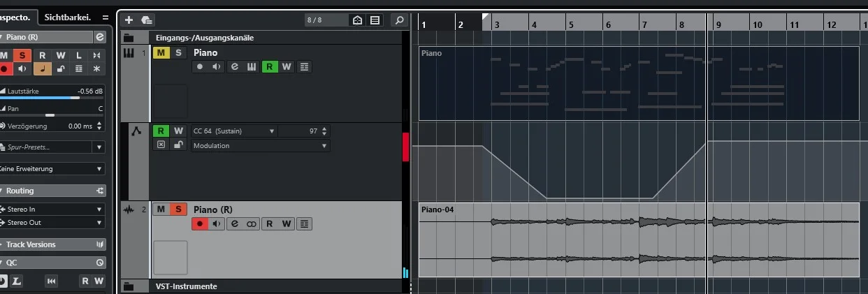Switch to Sichtbarkeit tab
Screen dimensions: 868x294
(68, 17)
